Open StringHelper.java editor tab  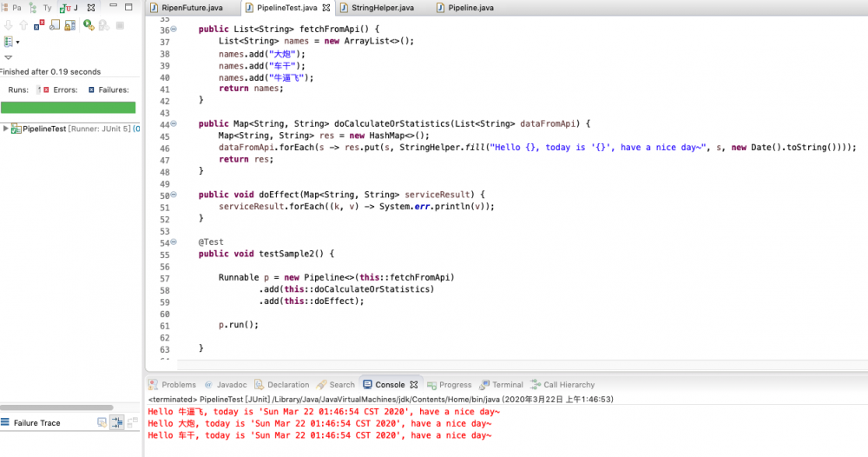(x=377, y=8)
